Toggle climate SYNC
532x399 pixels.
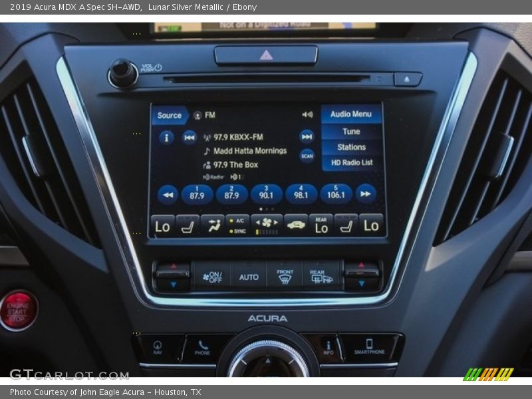[237, 231]
